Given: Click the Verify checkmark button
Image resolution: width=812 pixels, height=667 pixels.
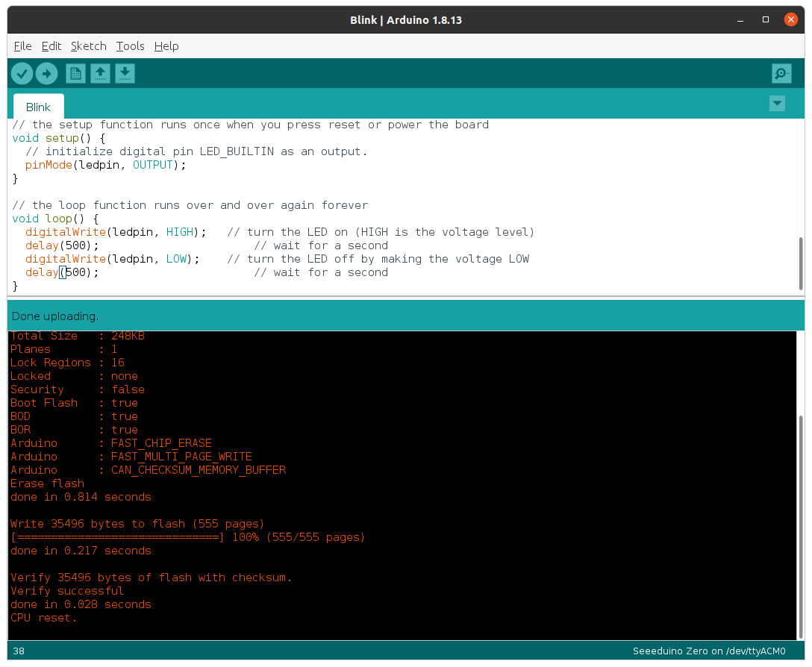Looking at the screenshot, I should (x=22, y=74).
